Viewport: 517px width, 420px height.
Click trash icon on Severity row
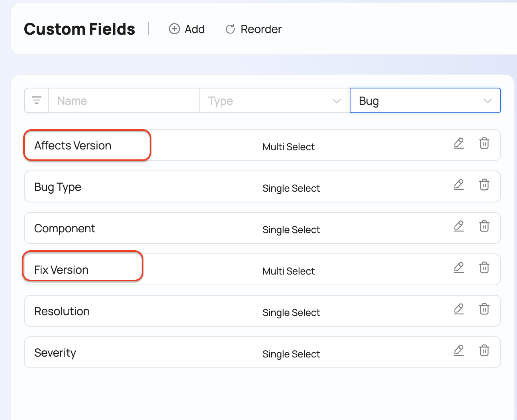click(484, 351)
